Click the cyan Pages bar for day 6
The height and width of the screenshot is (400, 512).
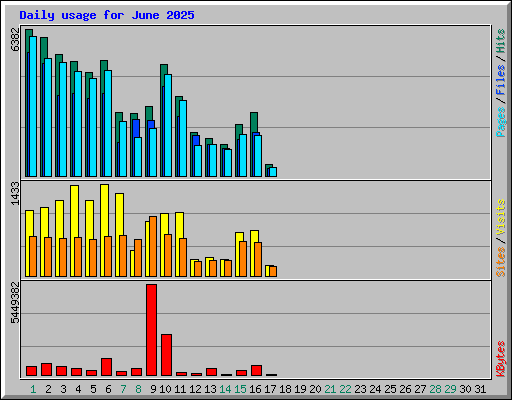coord(108,123)
